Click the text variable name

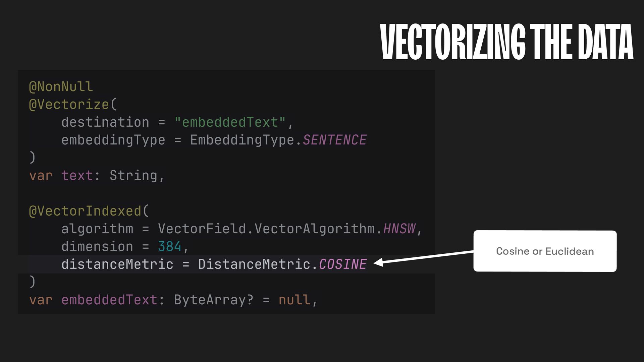pyautogui.click(x=77, y=176)
